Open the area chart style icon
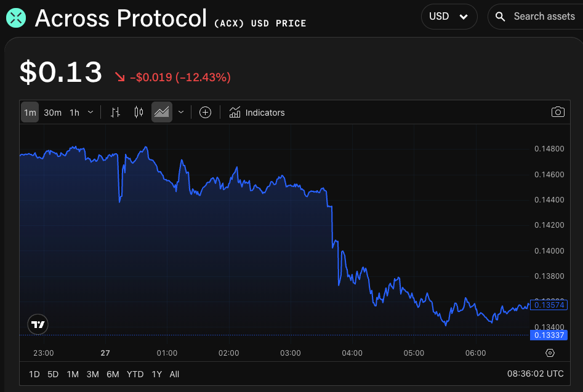This screenshot has width=583, height=392. (161, 112)
